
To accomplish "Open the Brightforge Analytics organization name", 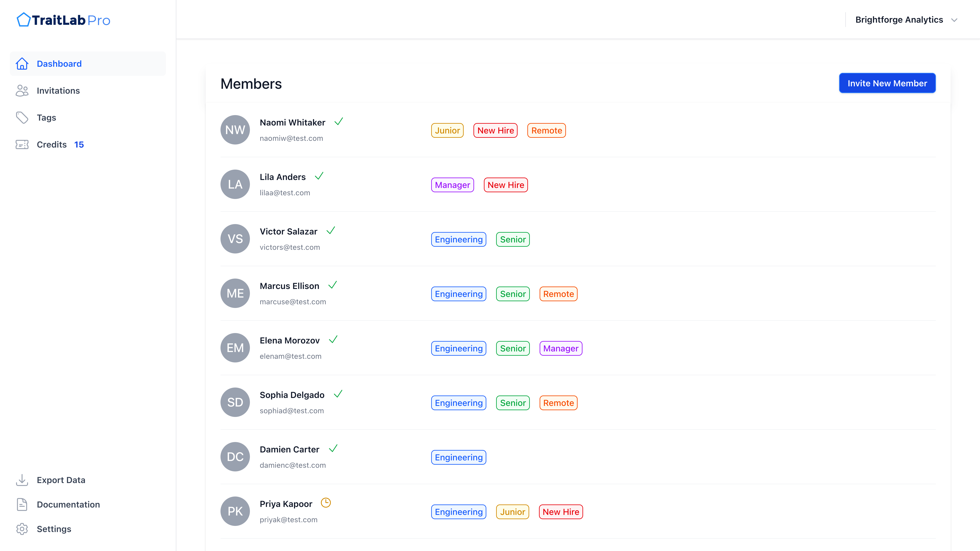I will click(899, 20).
